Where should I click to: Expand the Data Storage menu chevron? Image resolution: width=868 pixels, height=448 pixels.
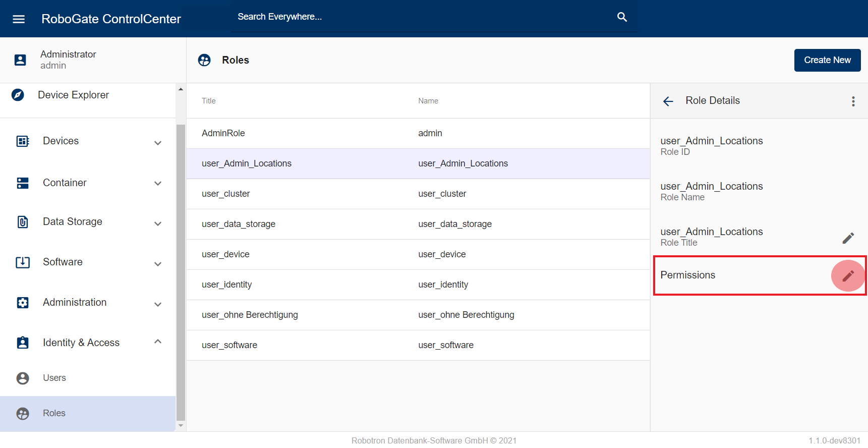158,223
